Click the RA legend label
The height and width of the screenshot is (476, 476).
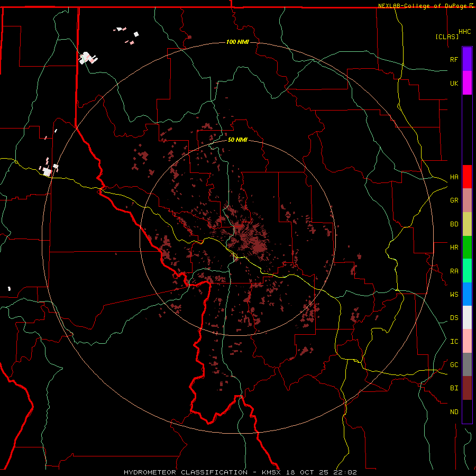[454, 271]
